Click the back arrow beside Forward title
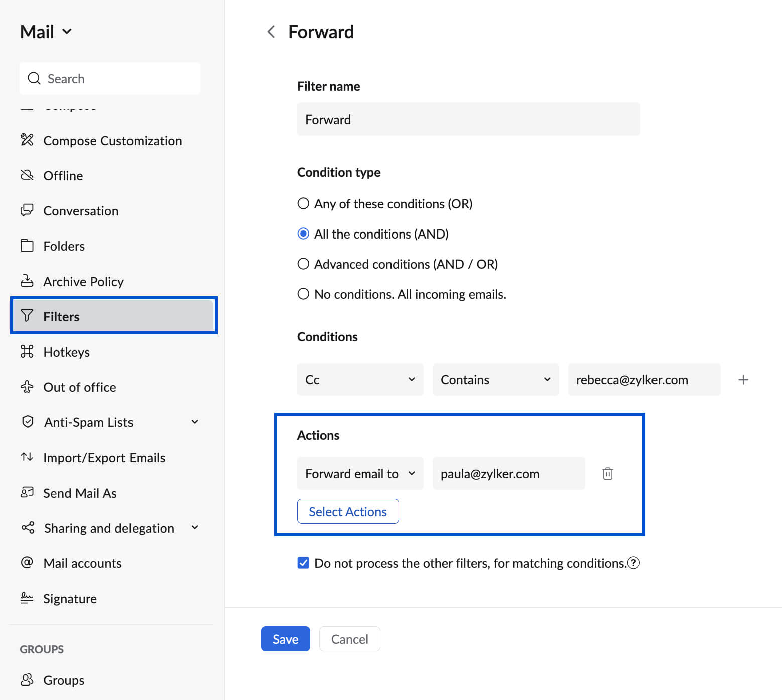 coord(271,32)
